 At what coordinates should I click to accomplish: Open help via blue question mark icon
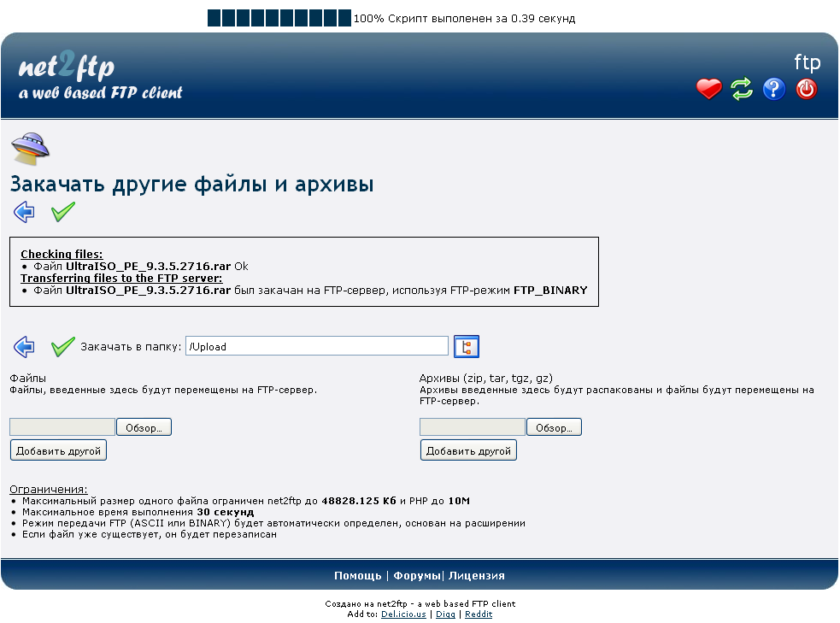pos(773,89)
